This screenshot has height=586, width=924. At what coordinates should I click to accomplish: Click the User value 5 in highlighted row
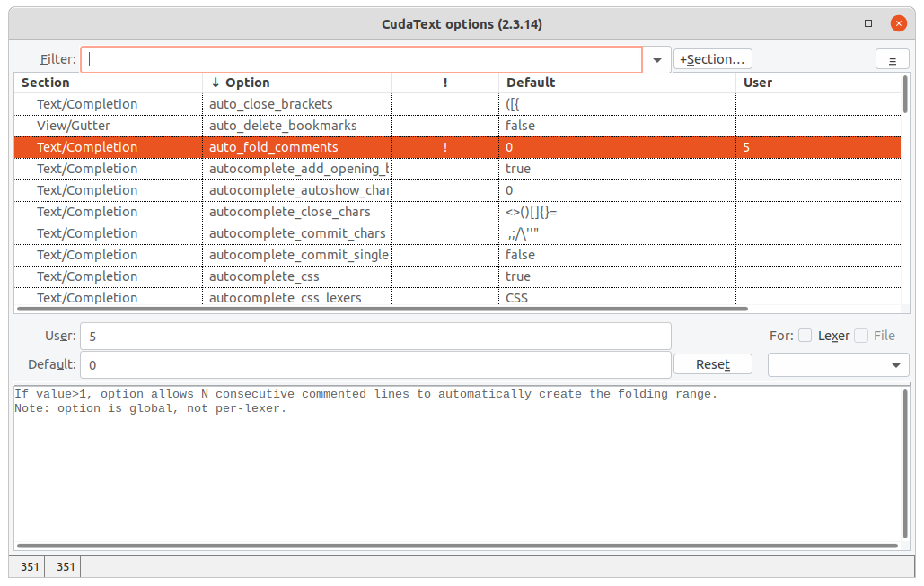click(818, 147)
